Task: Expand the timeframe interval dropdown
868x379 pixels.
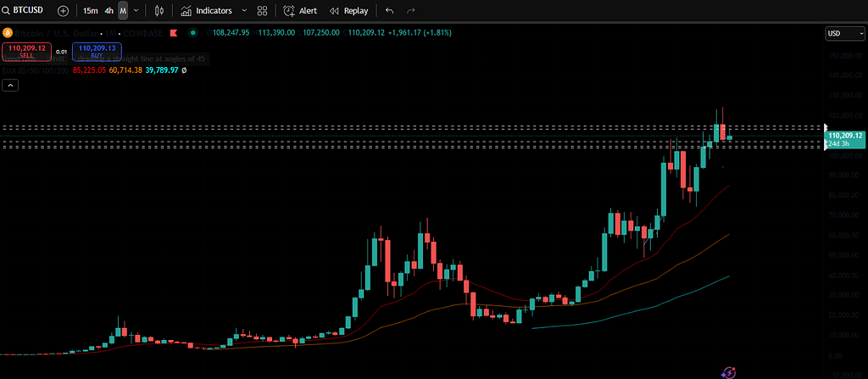Action: pos(136,10)
